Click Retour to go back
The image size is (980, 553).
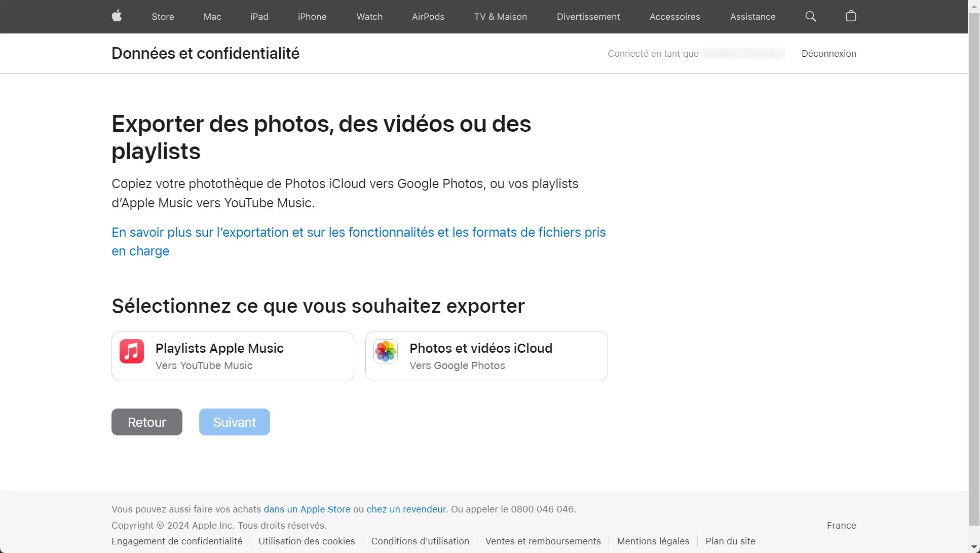[x=147, y=422]
